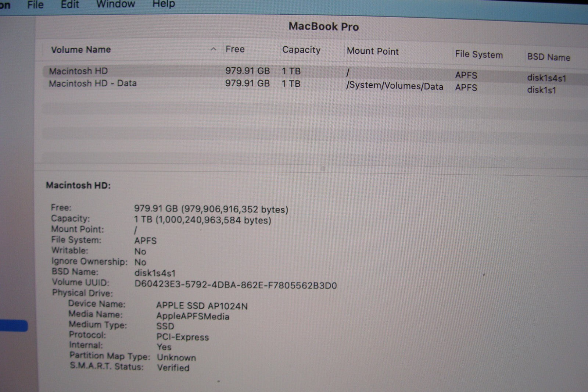This screenshot has width=588, height=392.
Task: Sort the list by Free column
Action: 235,49
